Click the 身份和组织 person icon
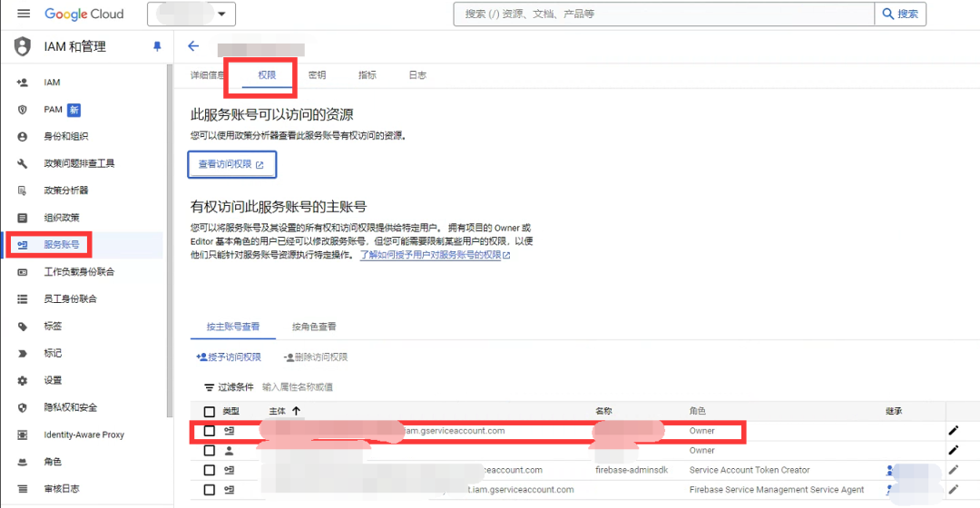This screenshot has width=980, height=508. click(x=23, y=136)
